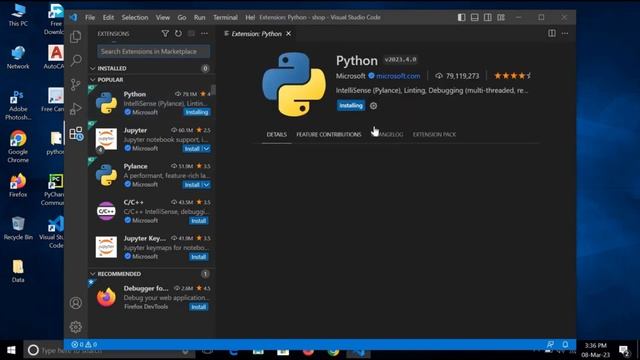Install Debugger for Firefox extension
This screenshot has width=640, height=360.
click(199, 307)
